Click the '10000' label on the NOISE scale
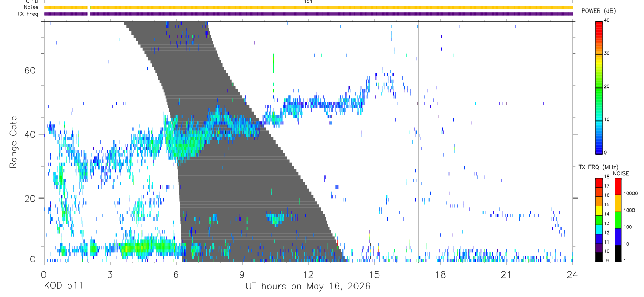 (x=631, y=194)
